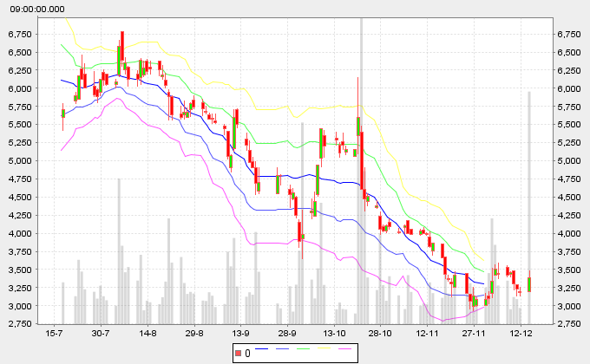Click the 6,750 label on left axis
The image size is (590, 364).
click(x=20, y=35)
